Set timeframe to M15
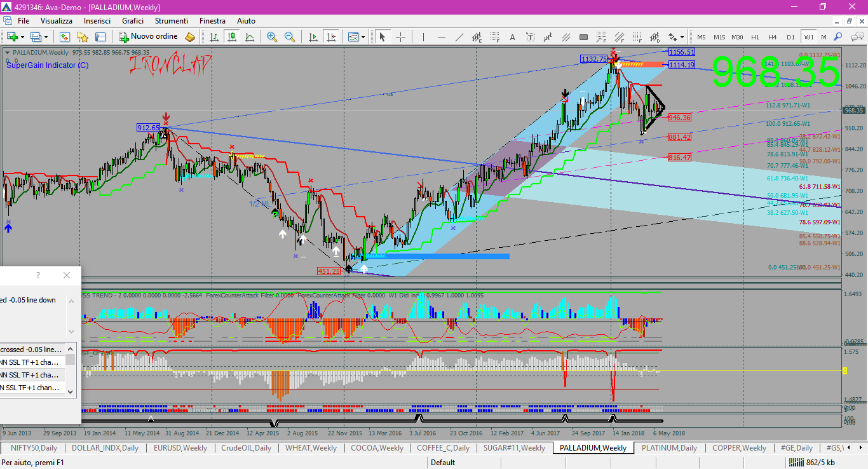The image size is (868, 469). (719, 37)
